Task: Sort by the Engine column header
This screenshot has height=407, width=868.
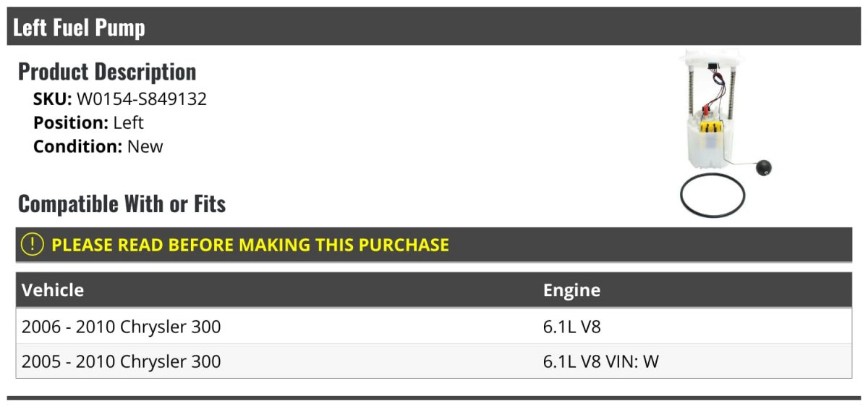Action: click(x=571, y=290)
